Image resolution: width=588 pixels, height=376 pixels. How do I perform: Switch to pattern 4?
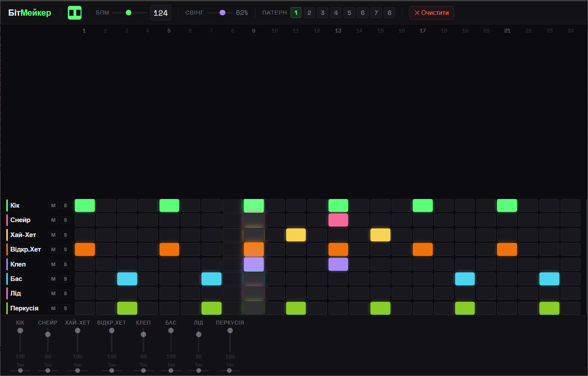(336, 13)
